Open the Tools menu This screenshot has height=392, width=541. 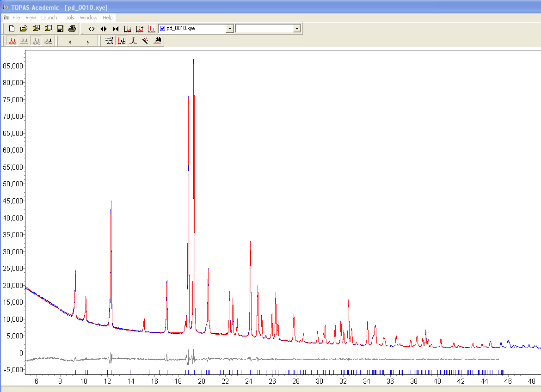coord(68,18)
